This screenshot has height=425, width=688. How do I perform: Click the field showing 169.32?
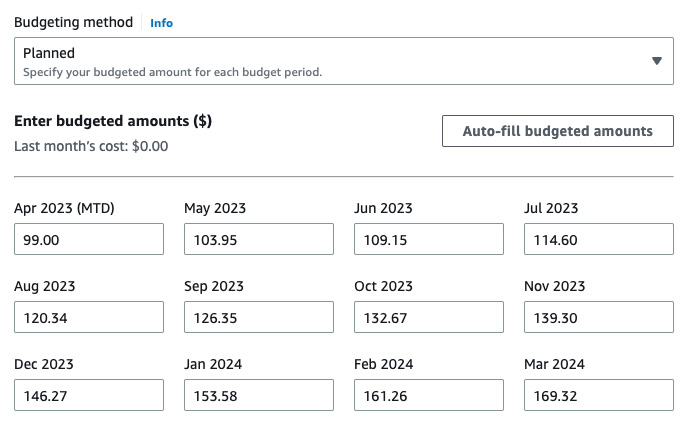point(598,395)
